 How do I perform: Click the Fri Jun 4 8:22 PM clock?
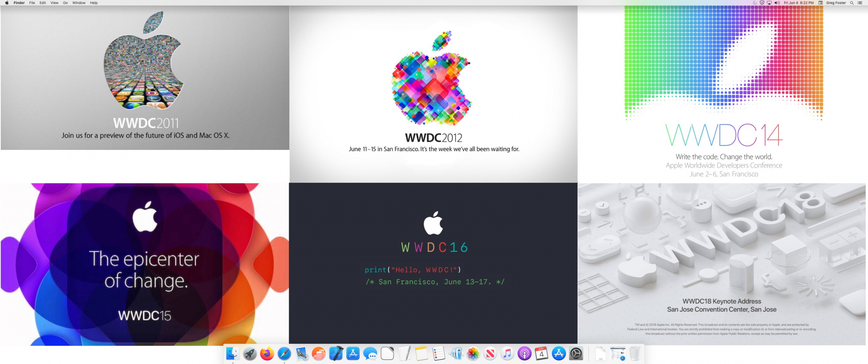[x=799, y=3]
